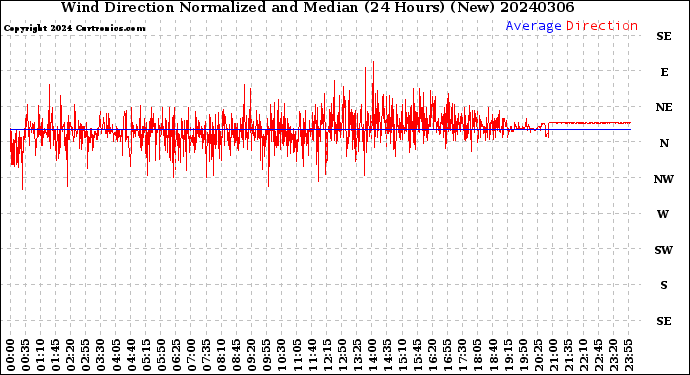Click the 01:45 time axis label
690x375 pixels.
[56, 355]
